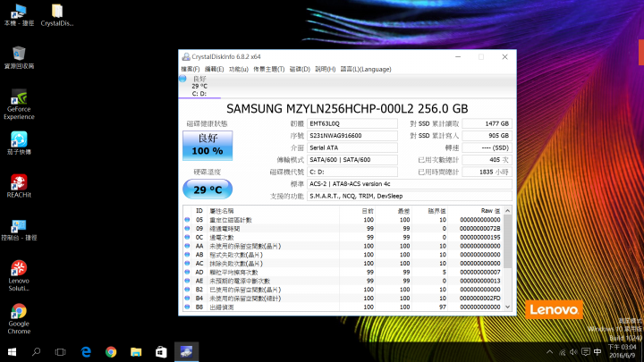
Task: Open the 說明(H) menu
Action: [325, 69]
